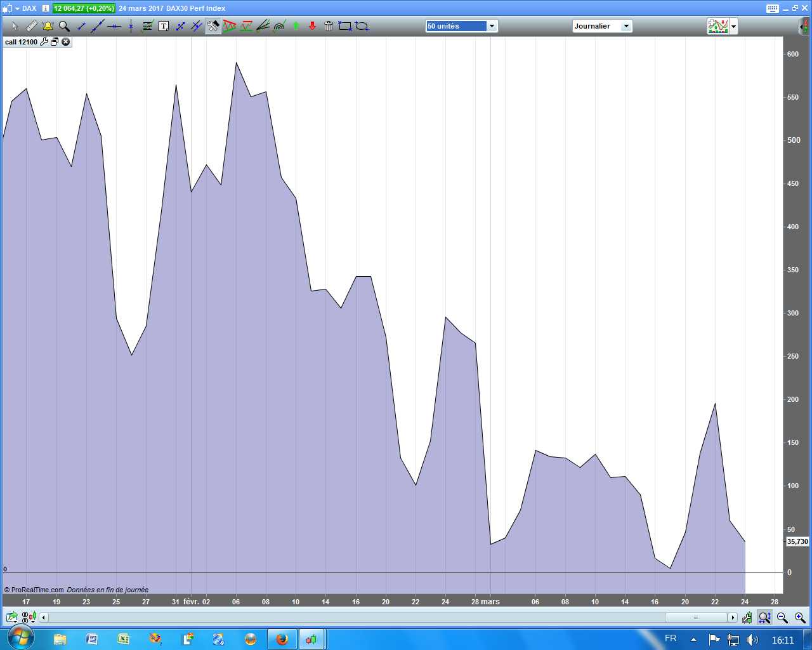Open the FR language indicator in system tray
This screenshot has height=650, width=812.
tap(671, 639)
